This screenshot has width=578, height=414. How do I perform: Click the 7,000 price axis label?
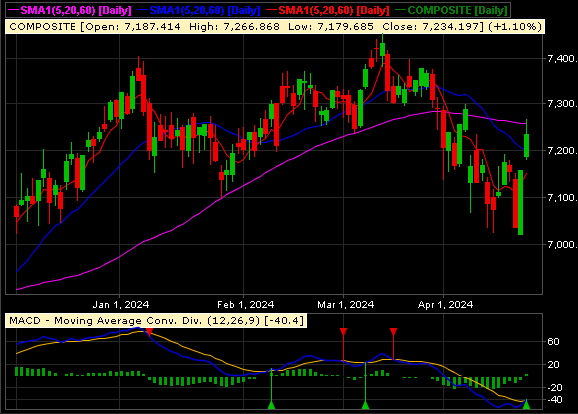(562, 244)
